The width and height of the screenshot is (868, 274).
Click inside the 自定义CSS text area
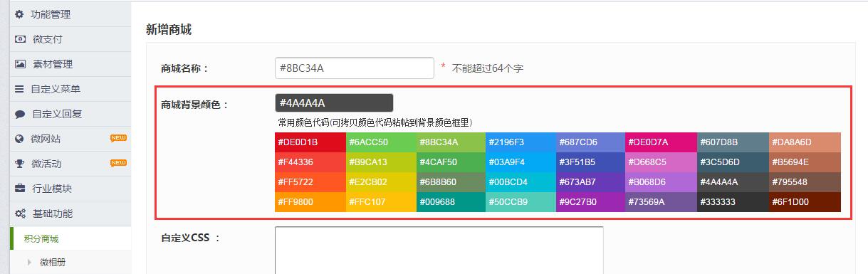(x=439, y=250)
